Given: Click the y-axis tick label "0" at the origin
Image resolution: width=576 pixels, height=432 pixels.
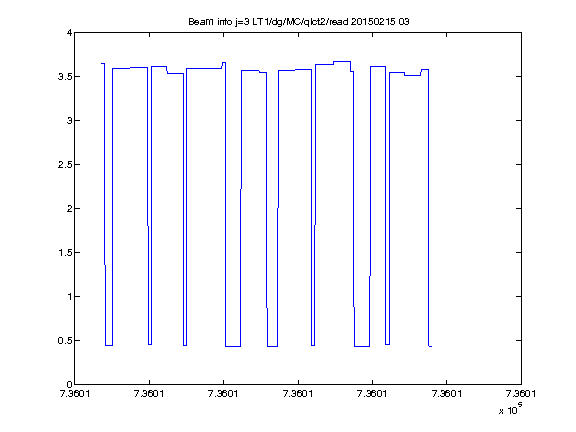Looking at the screenshot, I should [69, 384].
